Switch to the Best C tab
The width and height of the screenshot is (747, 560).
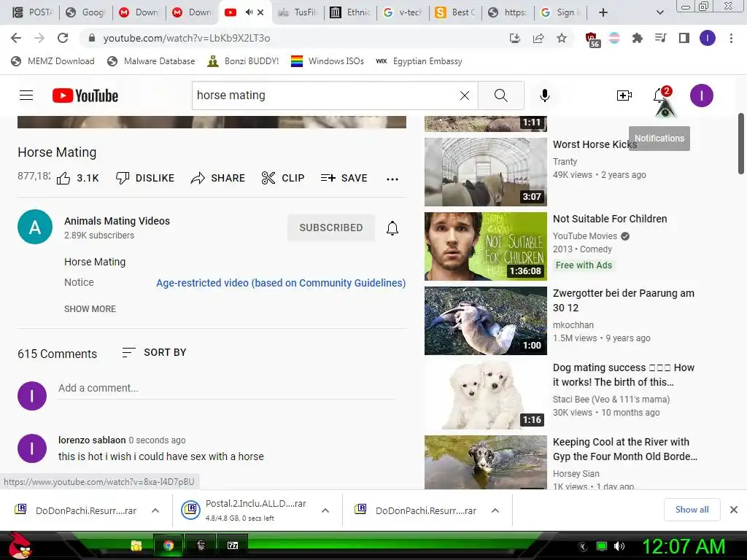[x=456, y=12]
